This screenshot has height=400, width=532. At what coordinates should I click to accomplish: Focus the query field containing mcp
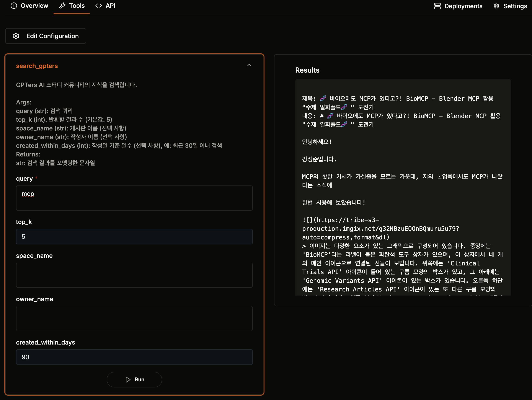(134, 198)
